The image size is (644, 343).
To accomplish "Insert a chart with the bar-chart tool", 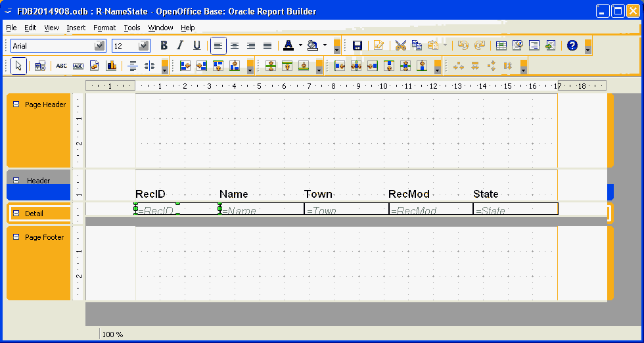I will [111, 66].
